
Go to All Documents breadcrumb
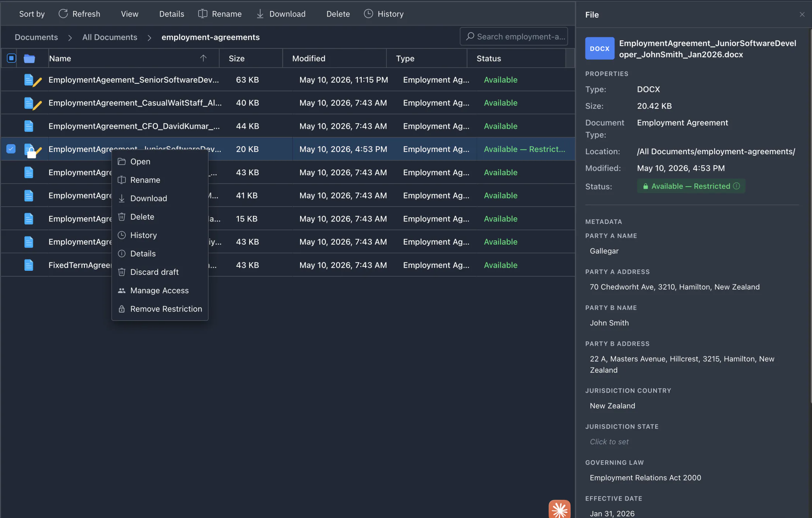110,37
